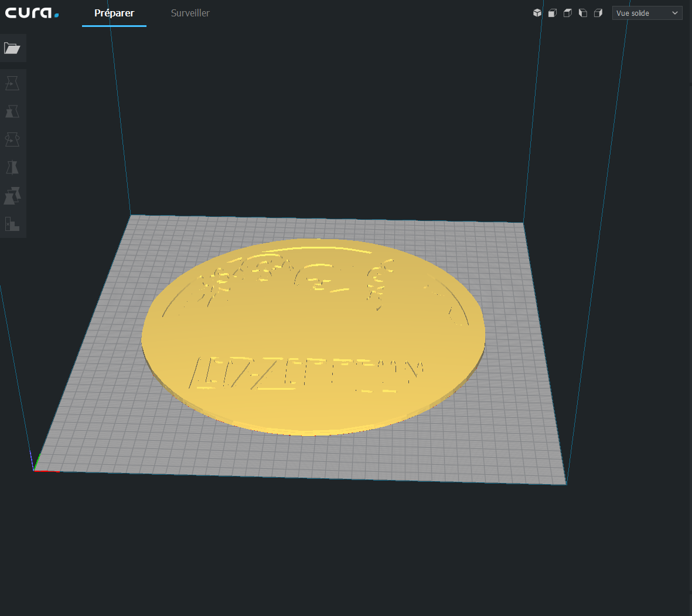692x616 pixels.
Task: Select the Move tool in left toolbar
Action: tap(12, 83)
